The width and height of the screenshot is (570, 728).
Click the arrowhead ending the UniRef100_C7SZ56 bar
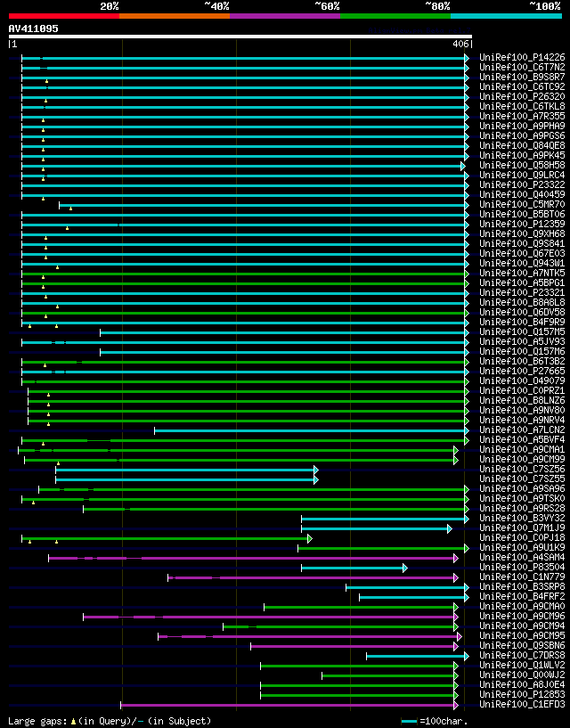pyautogui.click(x=316, y=470)
